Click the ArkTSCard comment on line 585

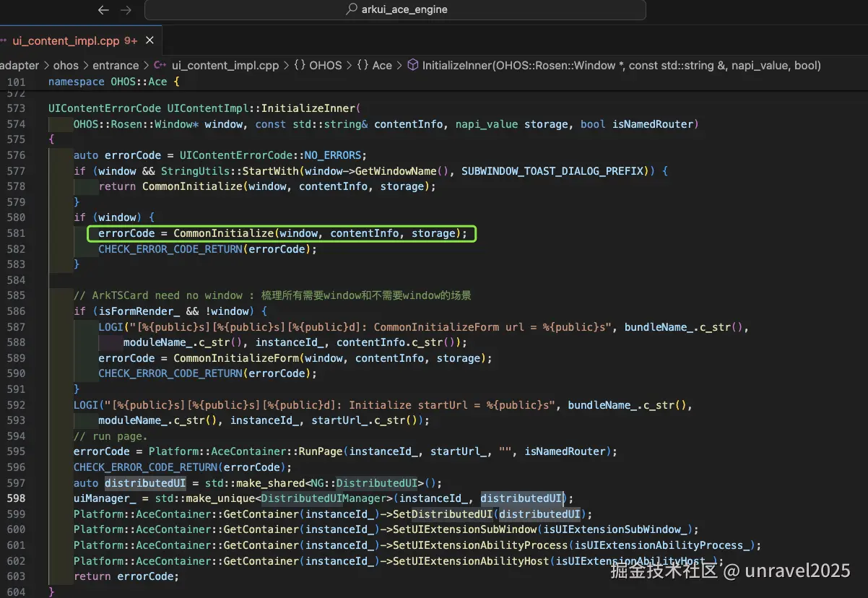272,295
